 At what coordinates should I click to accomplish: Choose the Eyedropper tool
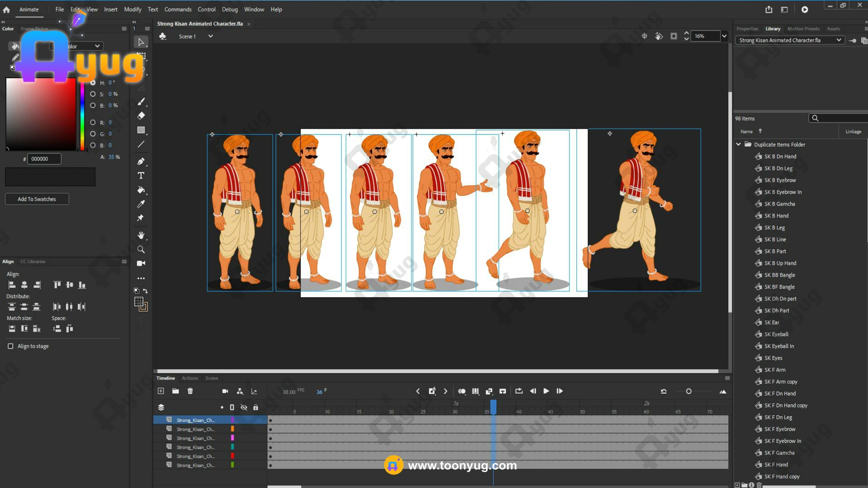[141, 204]
